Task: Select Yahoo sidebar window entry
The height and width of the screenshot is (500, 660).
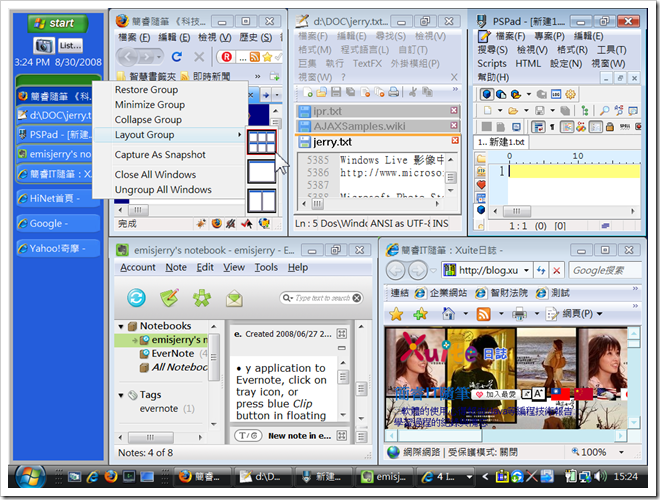Action: coord(58,248)
